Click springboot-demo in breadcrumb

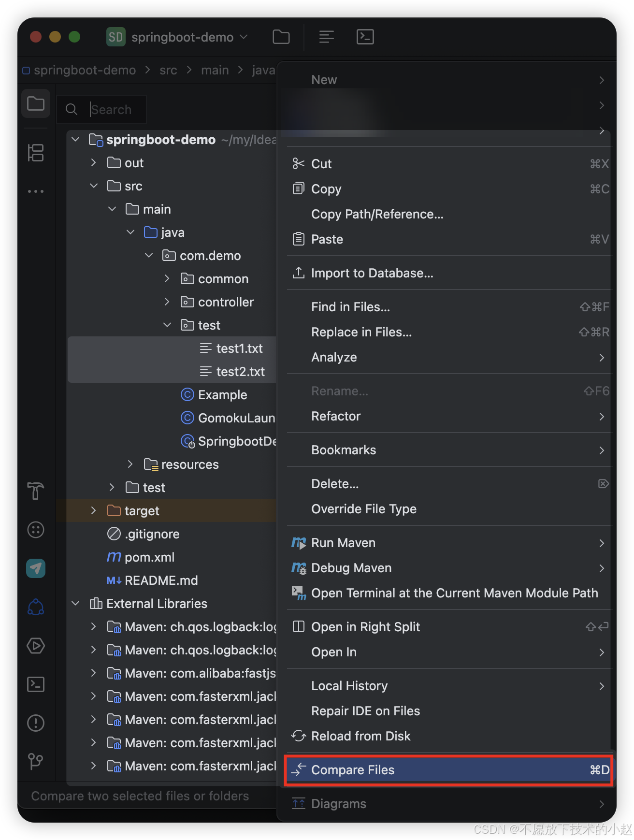click(x=85, y=71)
